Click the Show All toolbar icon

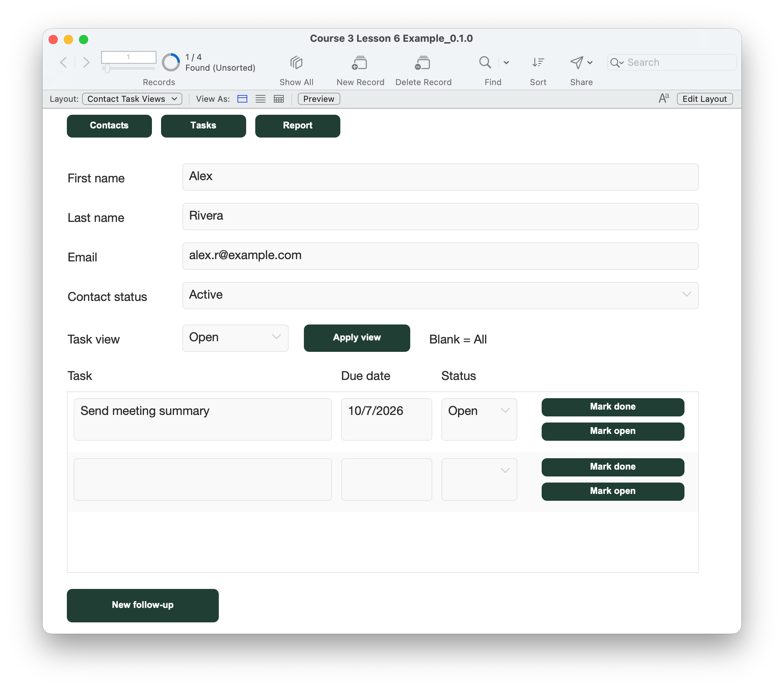point(296,63)
